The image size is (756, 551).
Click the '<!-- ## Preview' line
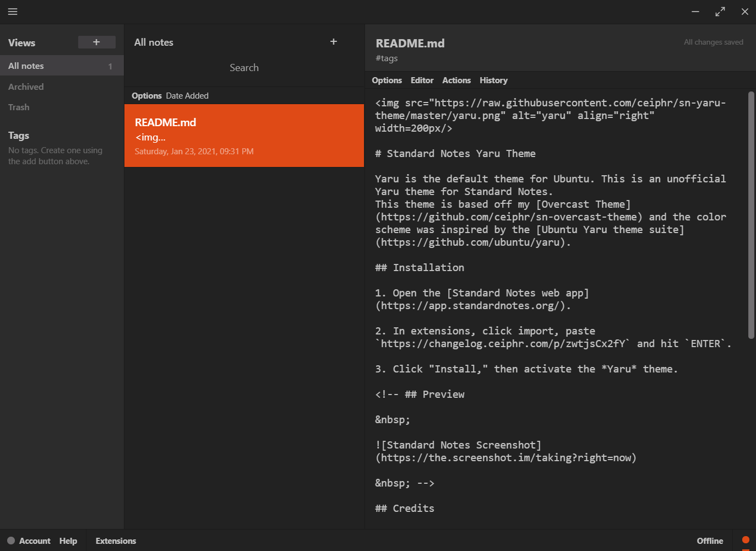(x=420, y=395)
